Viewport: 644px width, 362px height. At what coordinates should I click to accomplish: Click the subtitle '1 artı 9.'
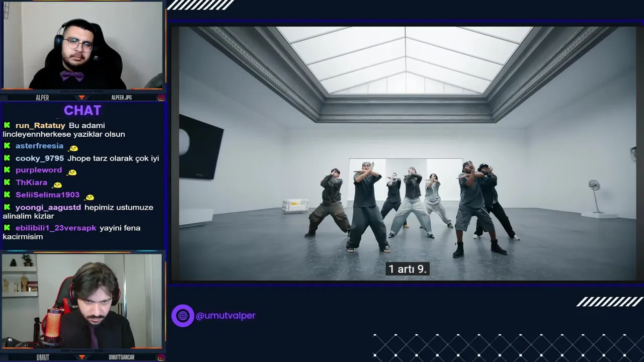click(x=407, y=269)
